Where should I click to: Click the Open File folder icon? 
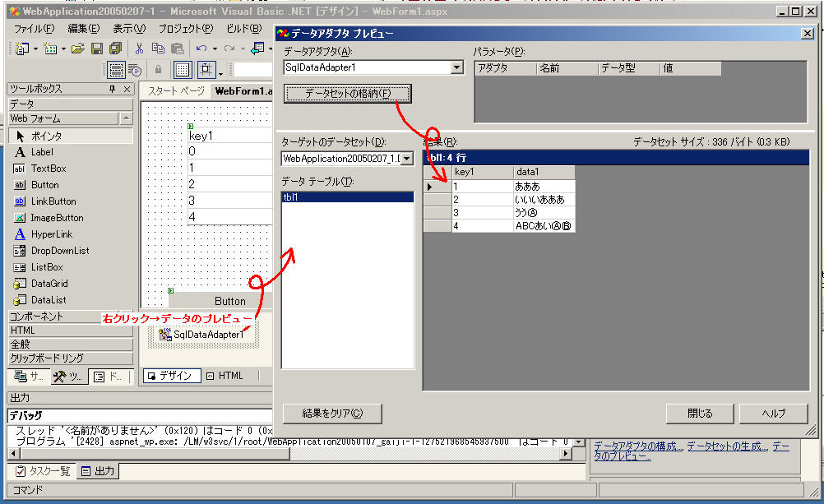77,49
